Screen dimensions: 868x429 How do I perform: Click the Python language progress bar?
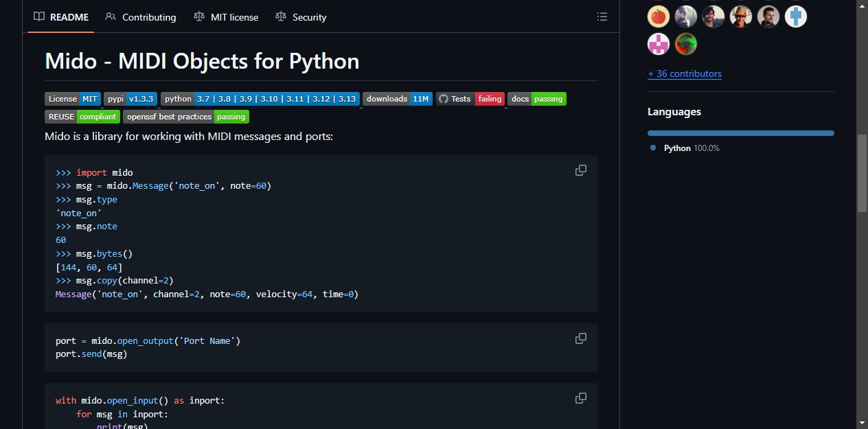[x=741, y=133]
